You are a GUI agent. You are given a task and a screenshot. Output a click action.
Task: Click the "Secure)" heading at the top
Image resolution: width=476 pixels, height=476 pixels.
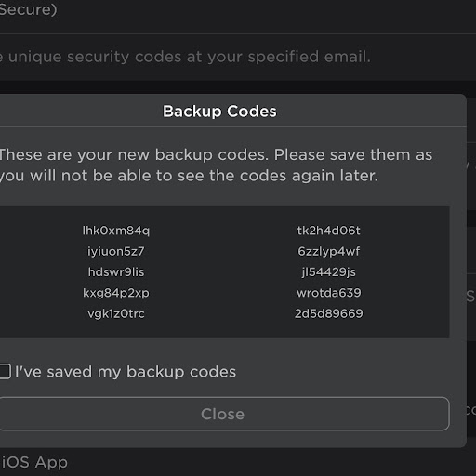point(29,9)
